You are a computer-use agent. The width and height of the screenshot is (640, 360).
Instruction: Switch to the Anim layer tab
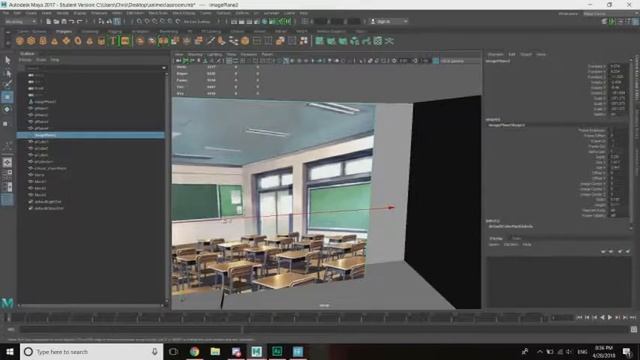tap(516, 238)
